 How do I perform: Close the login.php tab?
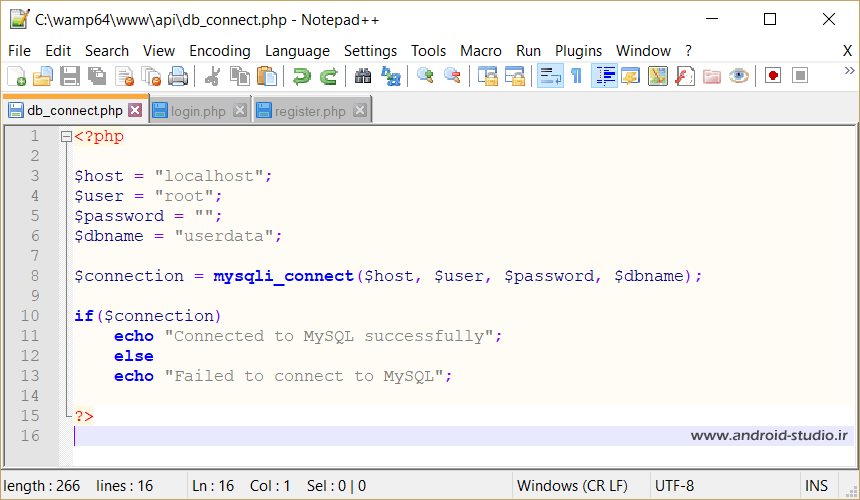(240, 110)
